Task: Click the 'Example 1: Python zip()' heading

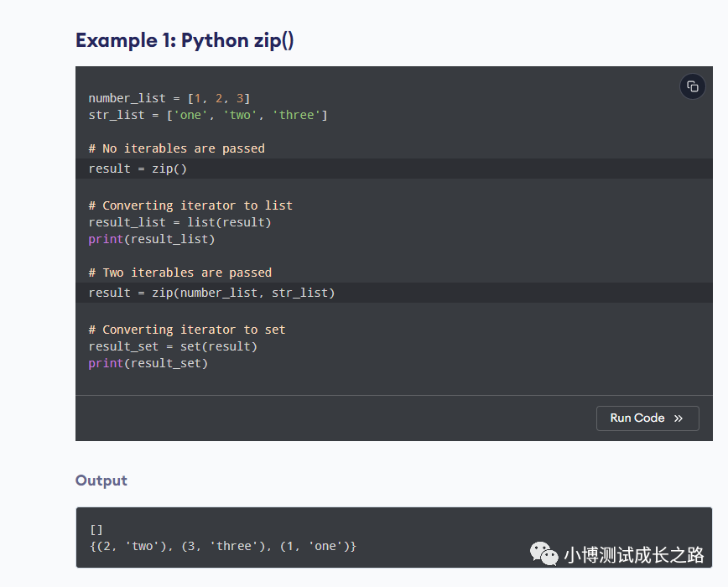Action: [185, 40]
